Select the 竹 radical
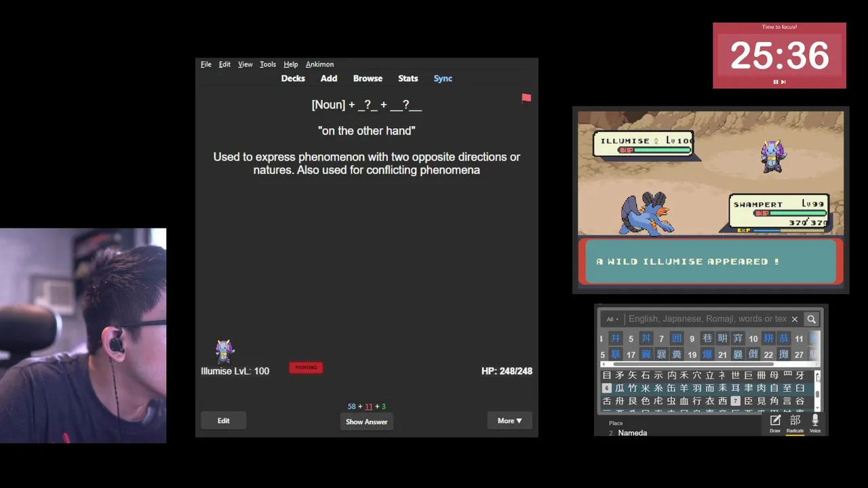This screenshot has width=868, height=488. point(632,388)
